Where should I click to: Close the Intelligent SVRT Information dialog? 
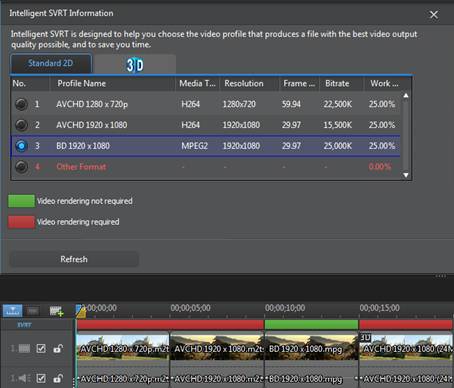click(433, 15)
